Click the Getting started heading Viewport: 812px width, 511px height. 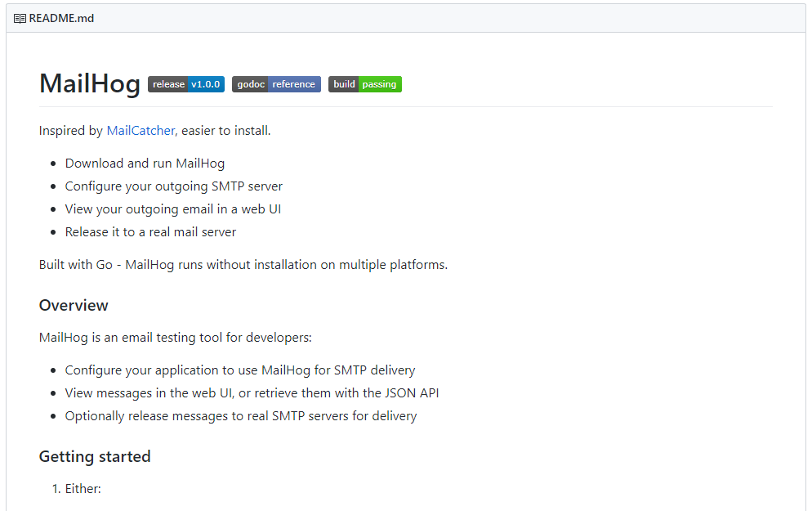(95, 456)
